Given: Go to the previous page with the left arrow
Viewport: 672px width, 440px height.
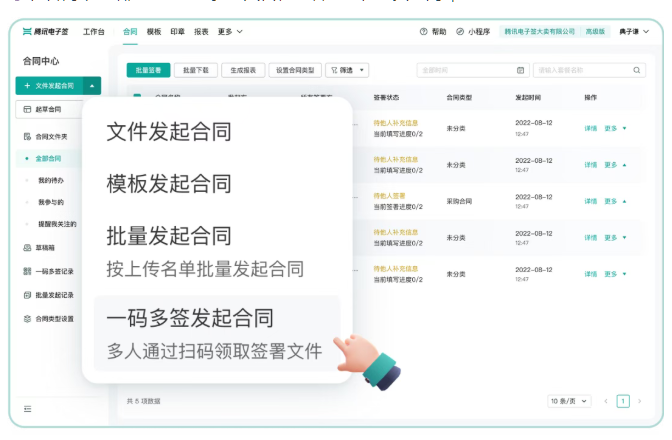Looking at the screenshot, I should click(606, 401).
